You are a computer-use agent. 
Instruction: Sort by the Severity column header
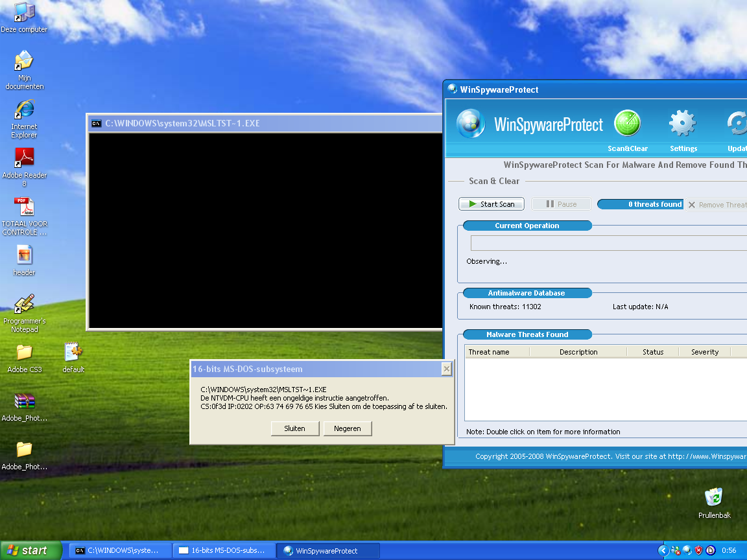click(x=705, y=352)
